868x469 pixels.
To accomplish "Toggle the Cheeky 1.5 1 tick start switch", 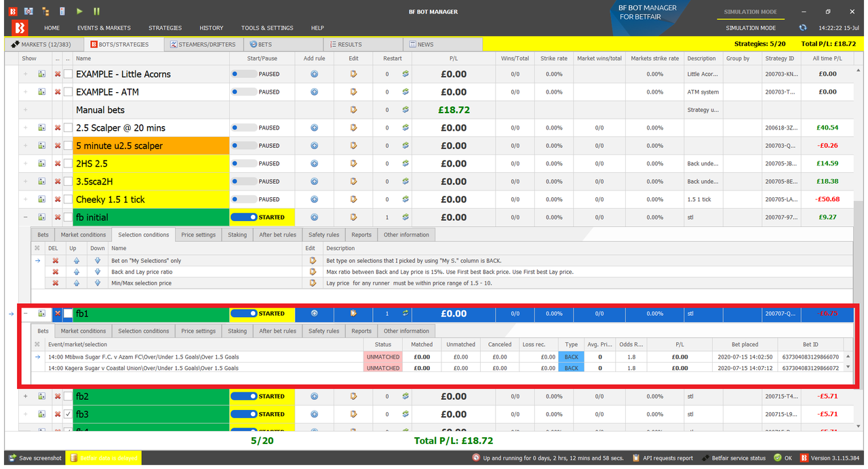I will click(243, 199).
